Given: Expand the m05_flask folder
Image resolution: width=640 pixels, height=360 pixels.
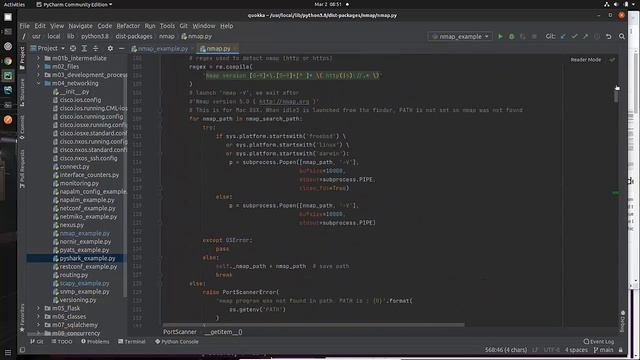Looking at the screenshot, I should 39,308.
